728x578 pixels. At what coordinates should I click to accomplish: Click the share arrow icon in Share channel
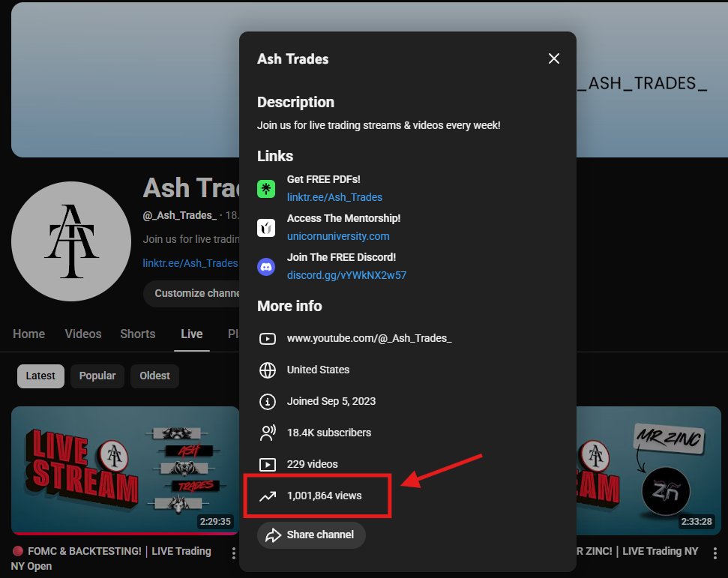273,535
